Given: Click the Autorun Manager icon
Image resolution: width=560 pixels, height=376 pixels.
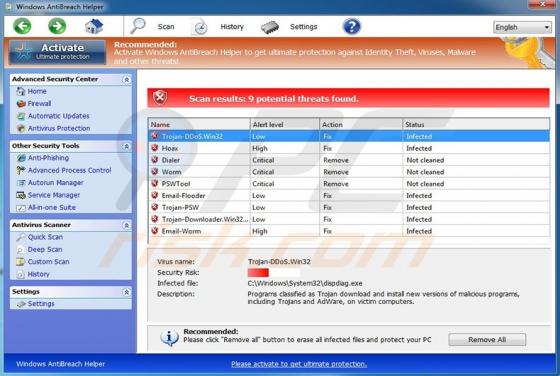Looking at the screenshot, I should click(x=21, y=182).
